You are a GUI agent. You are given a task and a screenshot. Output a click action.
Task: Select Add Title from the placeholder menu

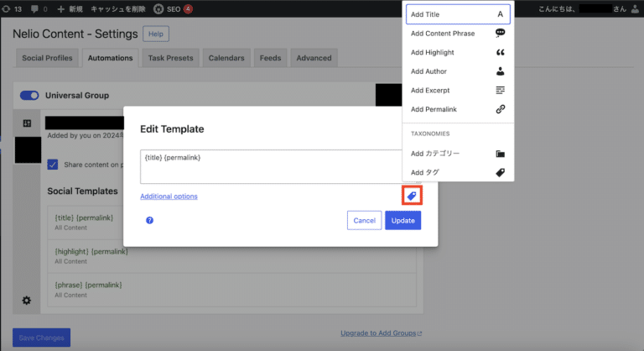point(458,14)
